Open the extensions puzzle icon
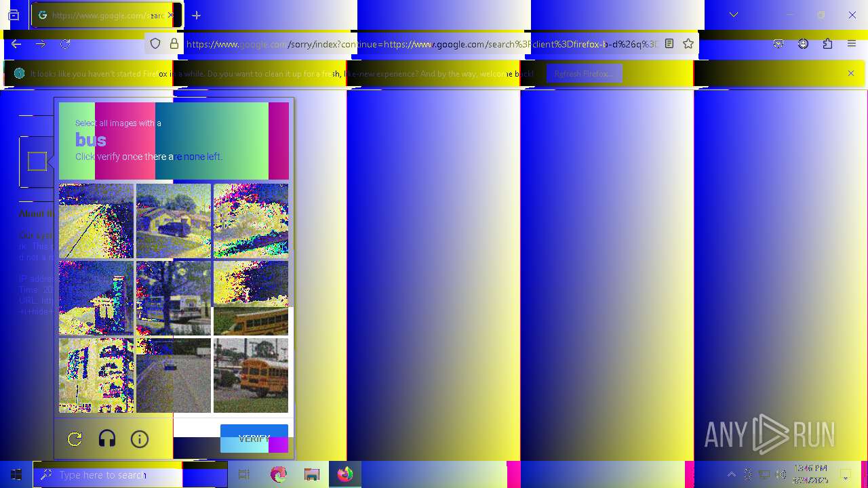 (x=827, y=43)
